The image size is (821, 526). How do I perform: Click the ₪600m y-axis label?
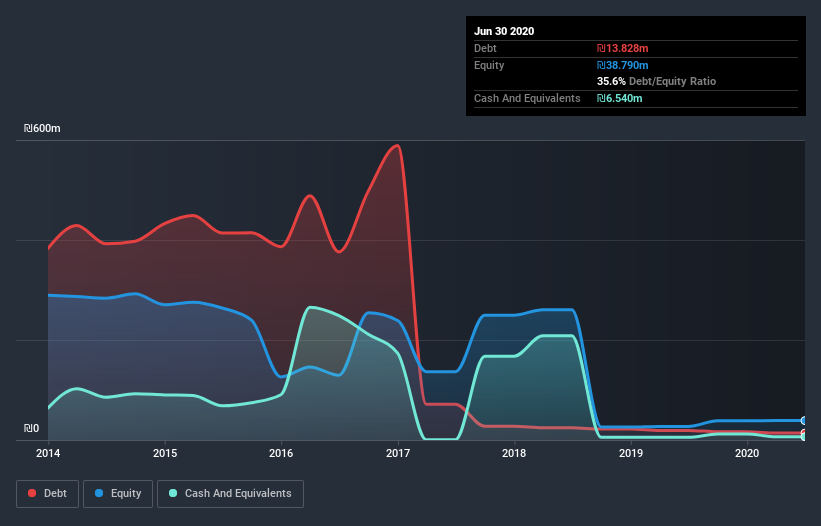pyautogui.click(x=42, y=128)
